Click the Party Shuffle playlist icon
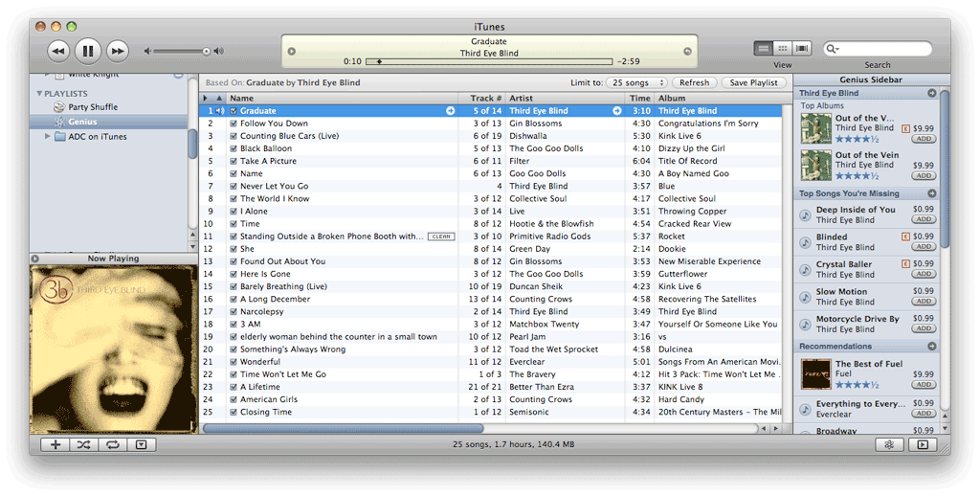The image size is (980, 496). pyautogui.click(x=59, y=107)
